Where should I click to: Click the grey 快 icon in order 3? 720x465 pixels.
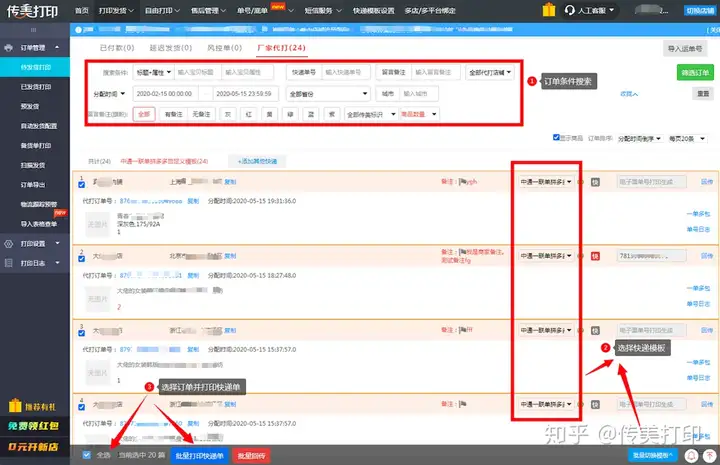pos(595,331)
